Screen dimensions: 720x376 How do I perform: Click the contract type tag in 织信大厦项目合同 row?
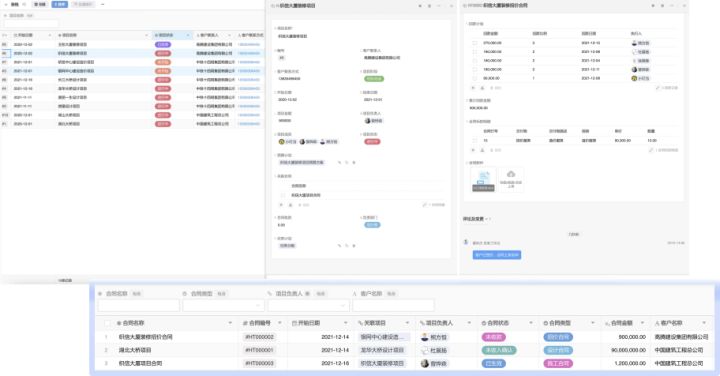[x=558, y=363]
